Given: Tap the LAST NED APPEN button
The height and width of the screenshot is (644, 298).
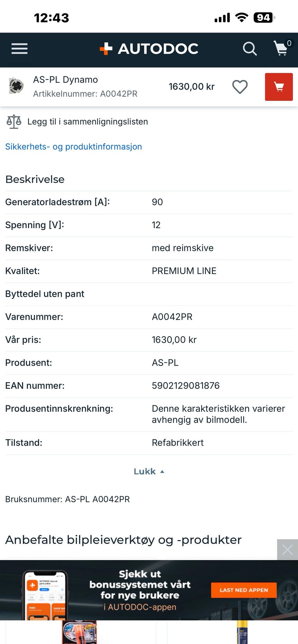Looking at the screenshot, I should tap(244, 590).
